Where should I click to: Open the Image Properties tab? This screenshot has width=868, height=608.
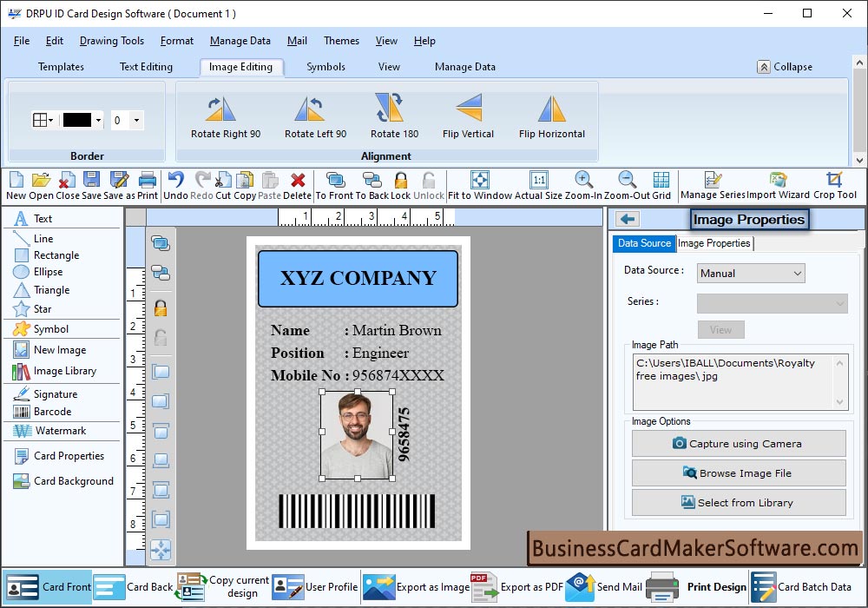click(x=714, y=243)
